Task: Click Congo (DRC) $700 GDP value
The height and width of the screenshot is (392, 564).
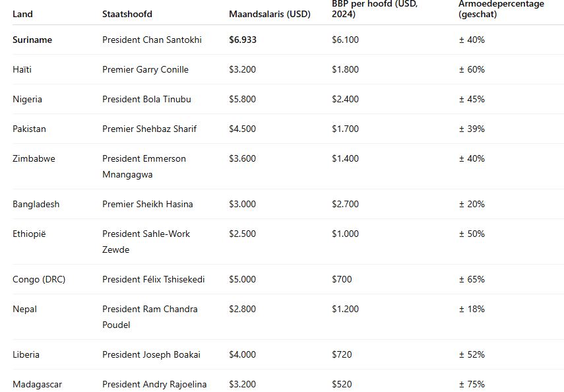Action: pos(341,279)
